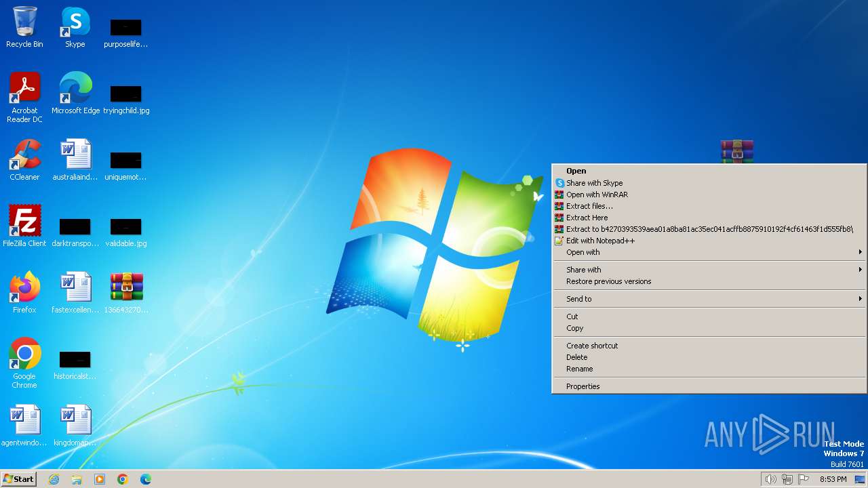Open the Recycle Bin desktop icon
Image resolution: width=868 pixels, height=488 pixels.
[24, 27]
